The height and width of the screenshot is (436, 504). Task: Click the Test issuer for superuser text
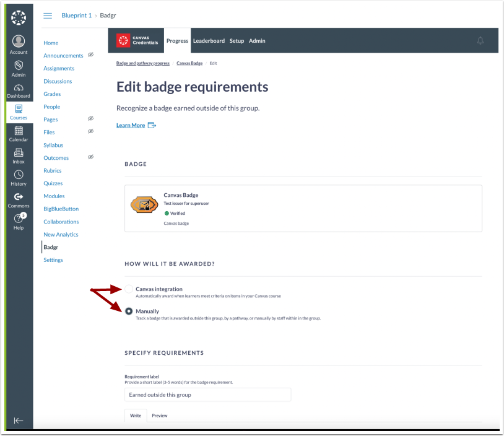click(186, 204)
